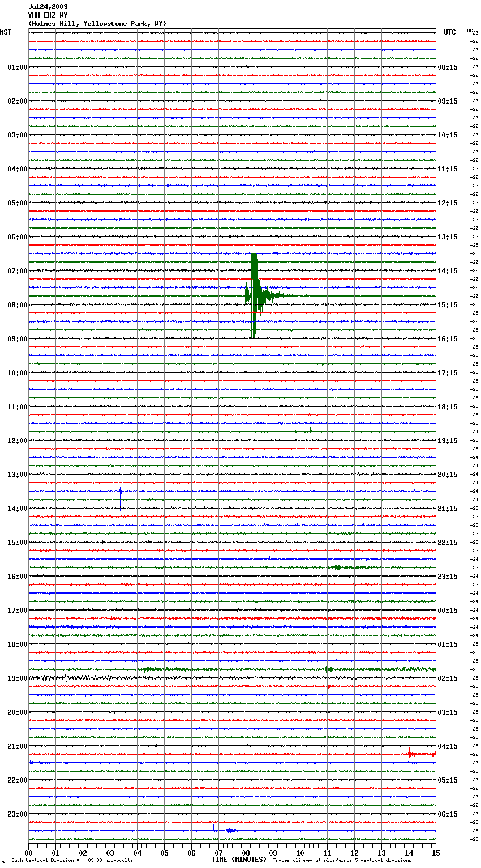
Task: Click minute tick "05" on the bottom axis
Action: (164, 853)
